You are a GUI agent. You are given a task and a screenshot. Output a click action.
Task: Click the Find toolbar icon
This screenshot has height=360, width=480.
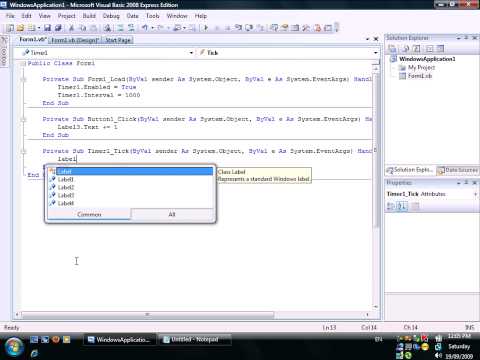(x=107, y=28)
